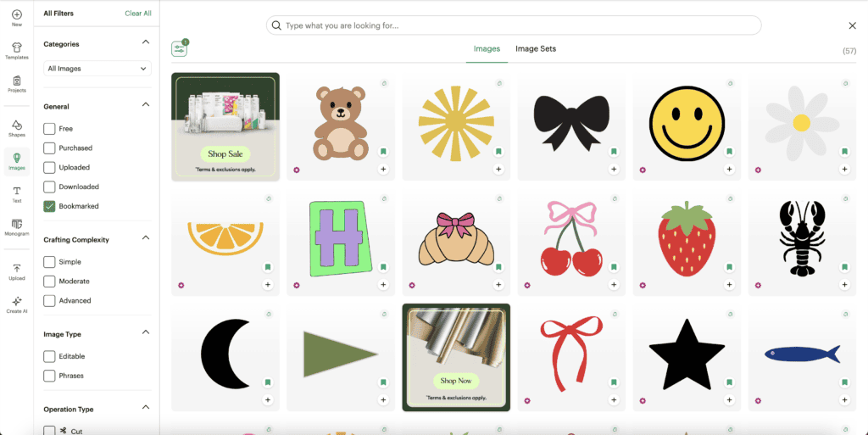This screenshot has width=868, height=435.
Task: Remove the bookmark on the strawberry image
Action: [729, 267]
